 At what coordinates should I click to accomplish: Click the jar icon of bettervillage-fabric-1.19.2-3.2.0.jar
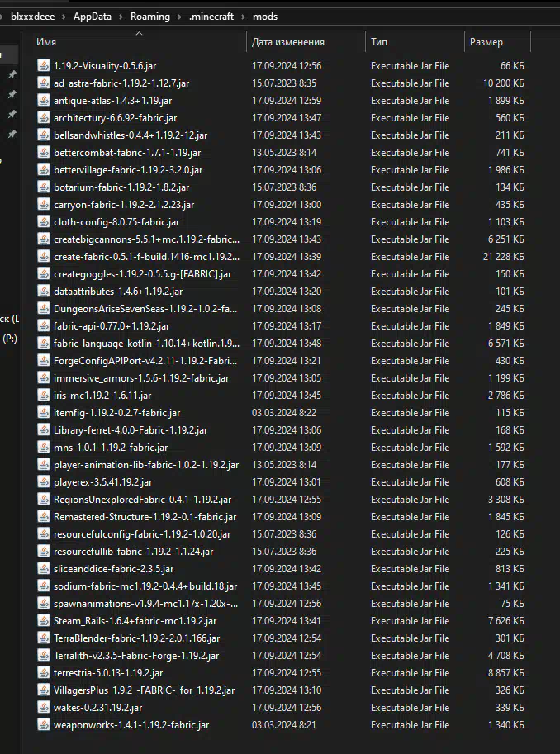coord(44,170)
